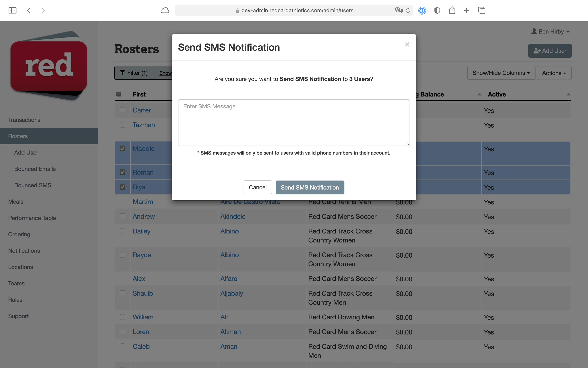
Task: Open Bounced SMS in sidebar
Action: 33,185
